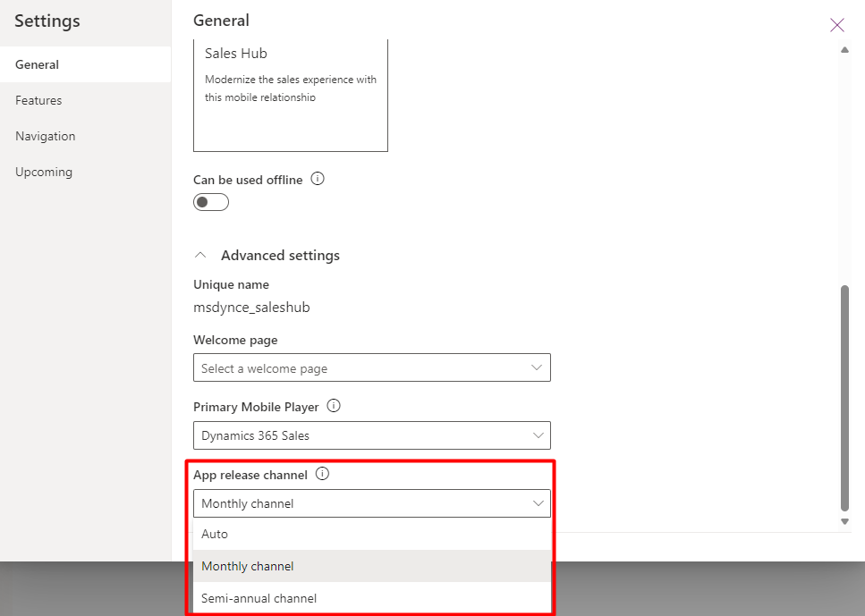Show info for App release channel
Viewport: 865px width, 616px height.
322,474
